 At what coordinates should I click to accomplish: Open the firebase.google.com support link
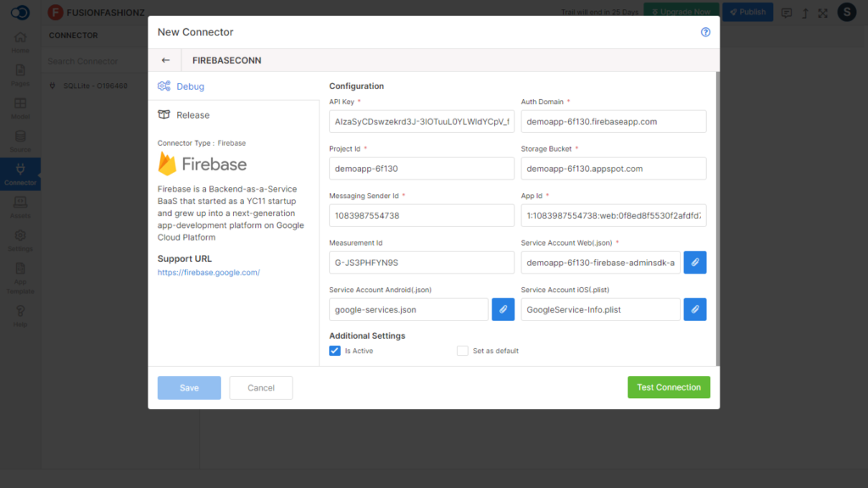tap(209, 272)
